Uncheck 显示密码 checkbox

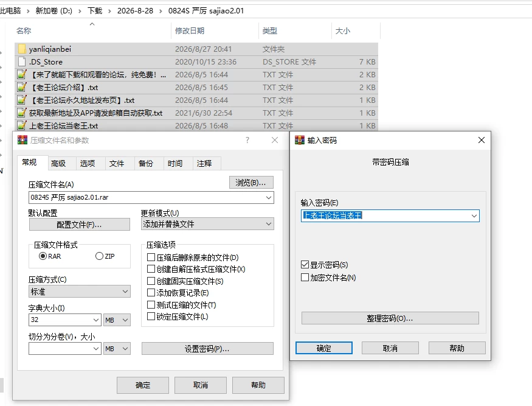[305, 265]
